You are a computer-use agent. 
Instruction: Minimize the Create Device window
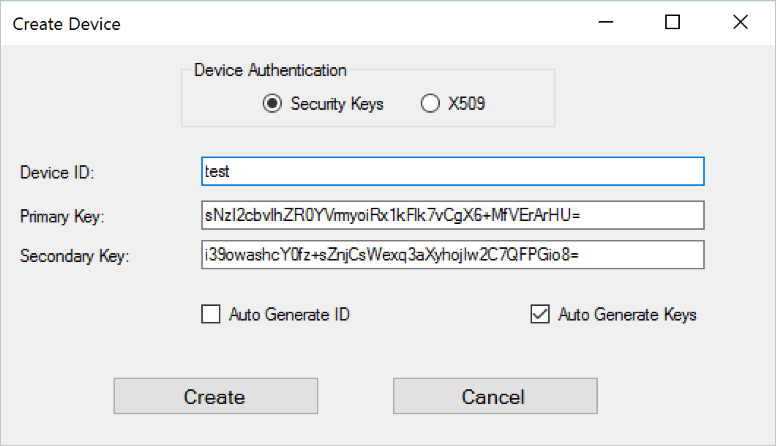coord(607,22)
